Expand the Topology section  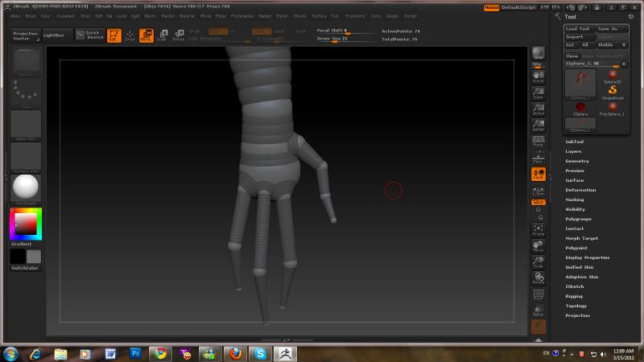576,306
